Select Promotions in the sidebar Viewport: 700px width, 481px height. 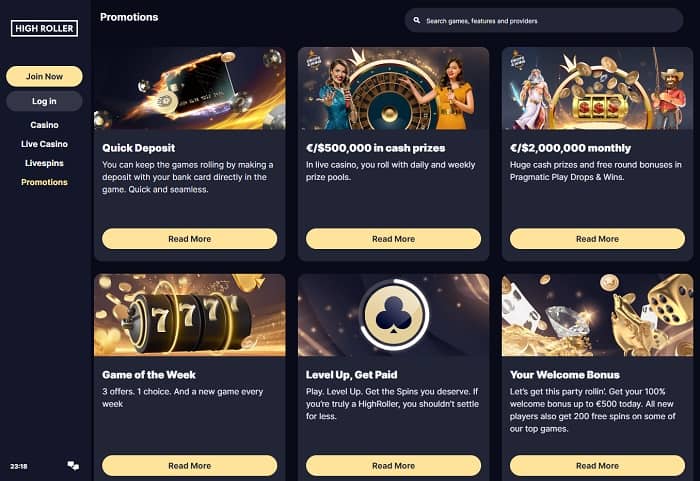coord(44,182)
